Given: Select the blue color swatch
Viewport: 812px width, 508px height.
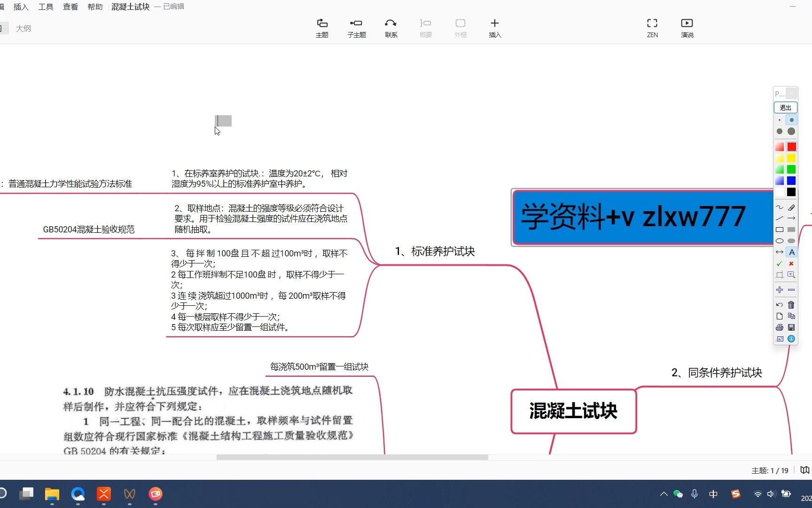Looking at the screenshot, I should click(791, 180).
